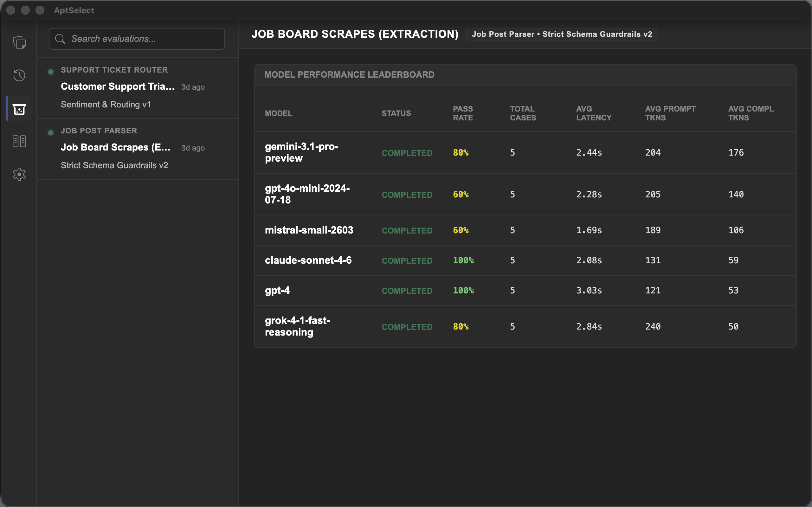812x507 pixels.
Task: Click the PASS RATE column header
Action: click(463, 113)
